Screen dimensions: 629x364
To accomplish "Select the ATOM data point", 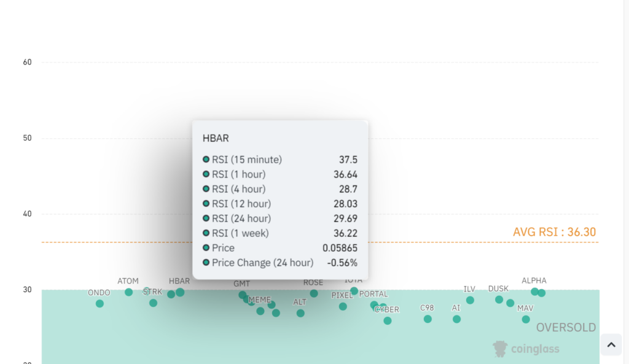I will (128, 292).
